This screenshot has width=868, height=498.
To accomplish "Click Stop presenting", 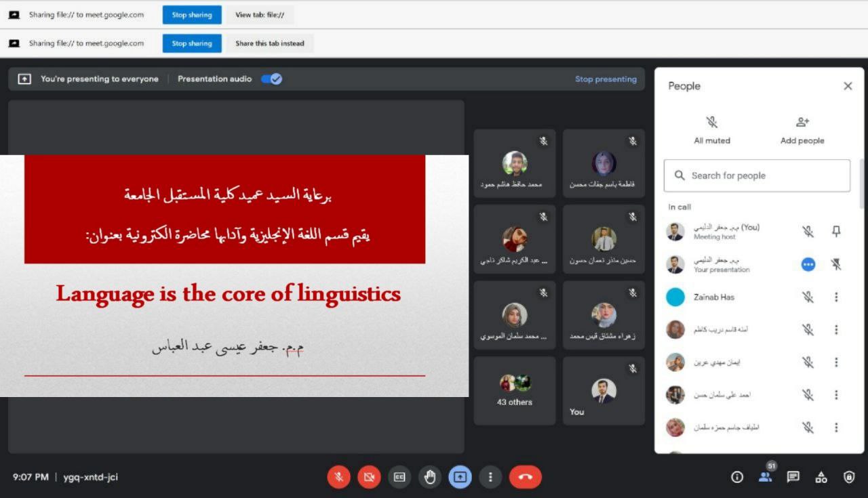I will coord(606,79).
